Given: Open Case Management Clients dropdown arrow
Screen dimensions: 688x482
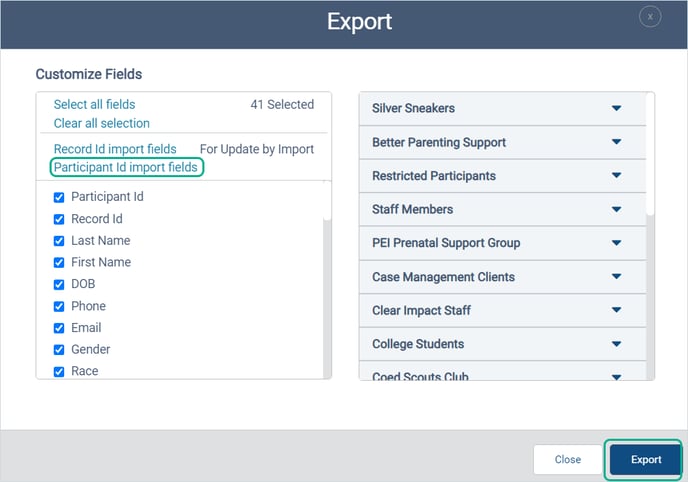Looking at the screenshot, I should pos(616,276).
